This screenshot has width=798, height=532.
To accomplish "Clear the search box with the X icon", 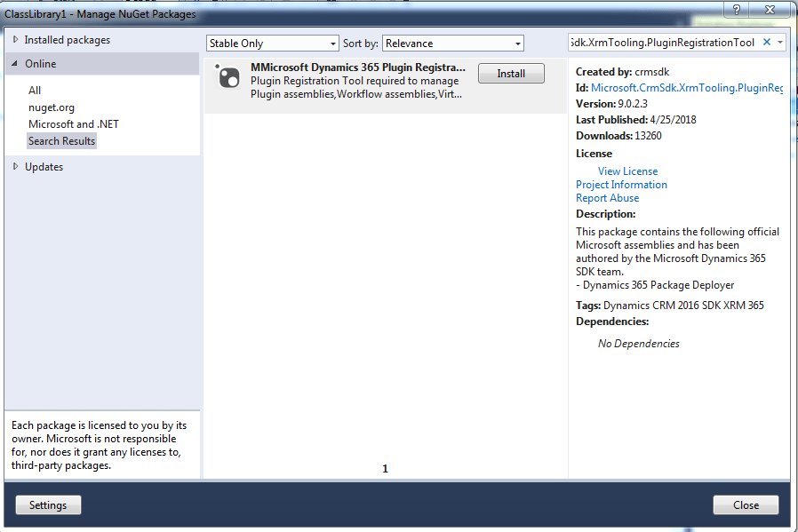I will (x=766, y=43).
